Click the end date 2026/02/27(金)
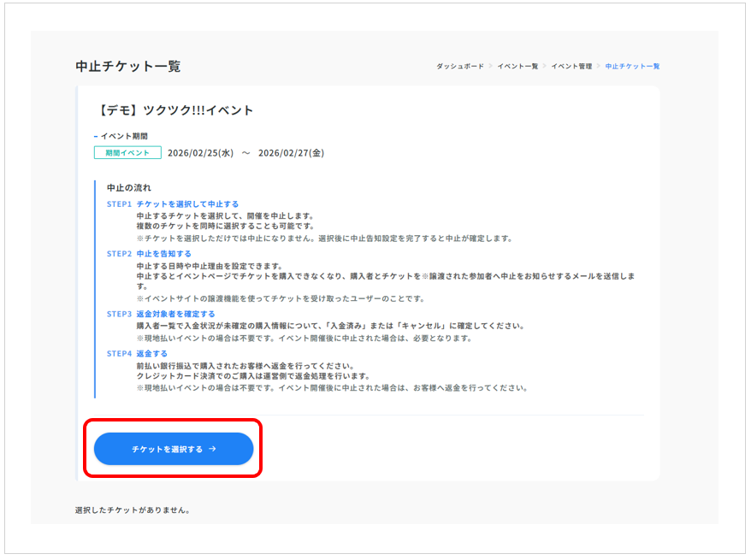 click(x=291, y=153)
